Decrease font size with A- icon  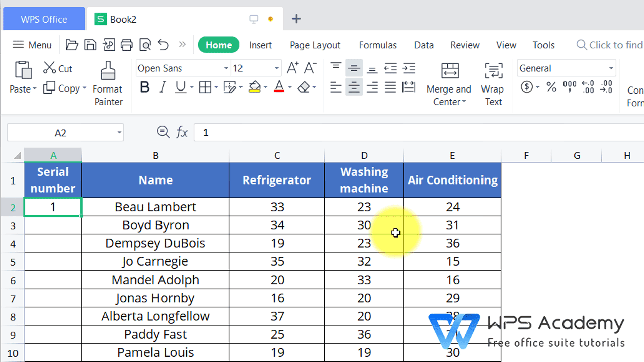(x=310, y=68)
